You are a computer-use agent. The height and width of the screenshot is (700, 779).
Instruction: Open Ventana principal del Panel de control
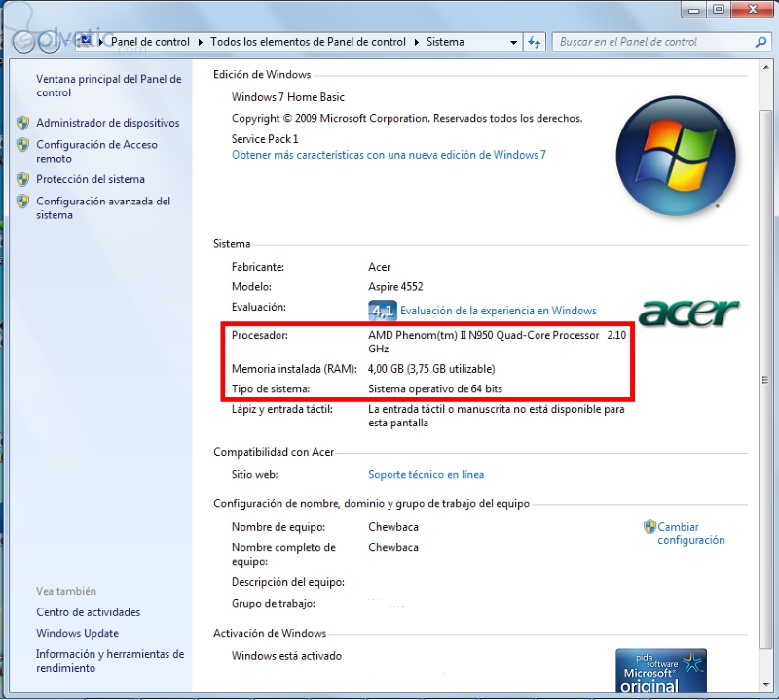tap(109, 86)
